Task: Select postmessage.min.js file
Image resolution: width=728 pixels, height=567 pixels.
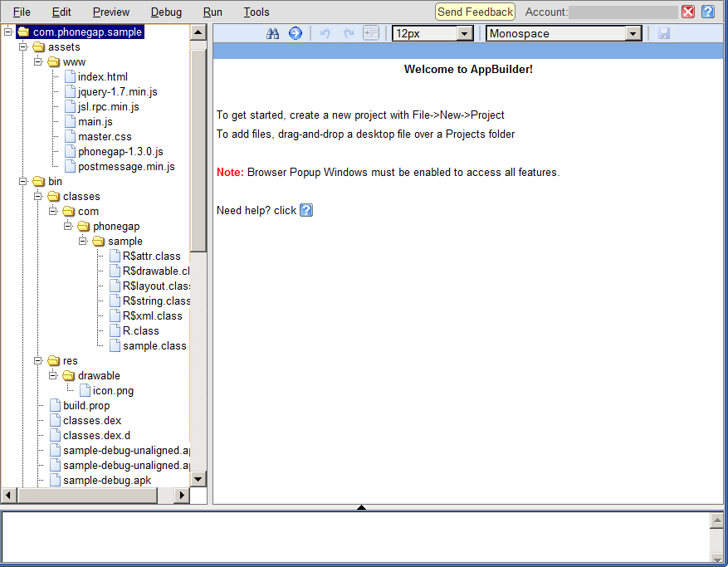Action: [x=126, y=166]
